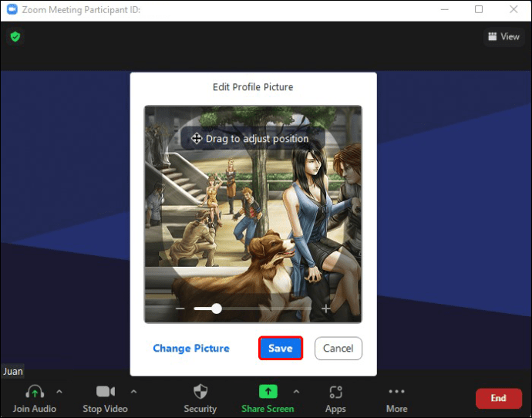Click the plus zoom-in icon on slider
The width and height of the screenshot is (532, 418).
325,308
